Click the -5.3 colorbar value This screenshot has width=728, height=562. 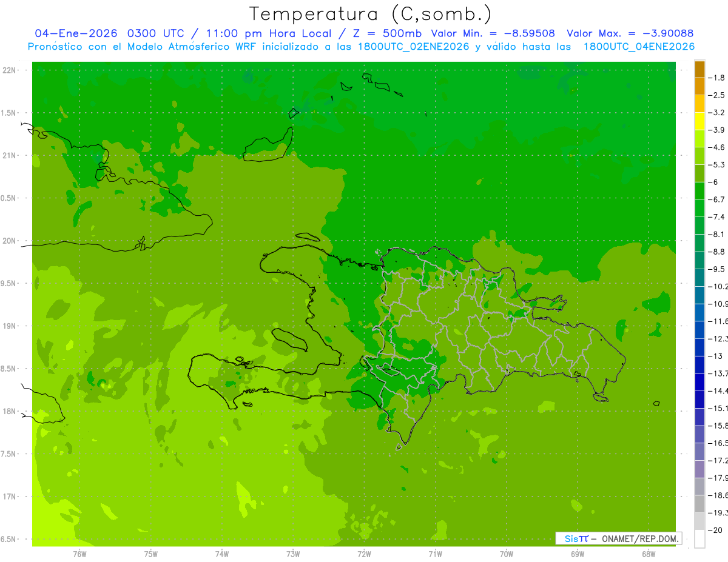click(x=717, y=164)
